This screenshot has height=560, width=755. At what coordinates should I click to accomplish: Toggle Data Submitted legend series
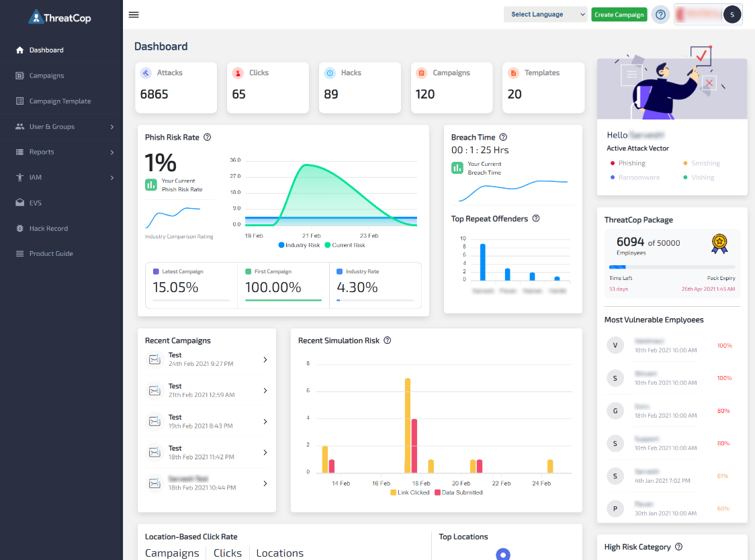click(458, 493)
